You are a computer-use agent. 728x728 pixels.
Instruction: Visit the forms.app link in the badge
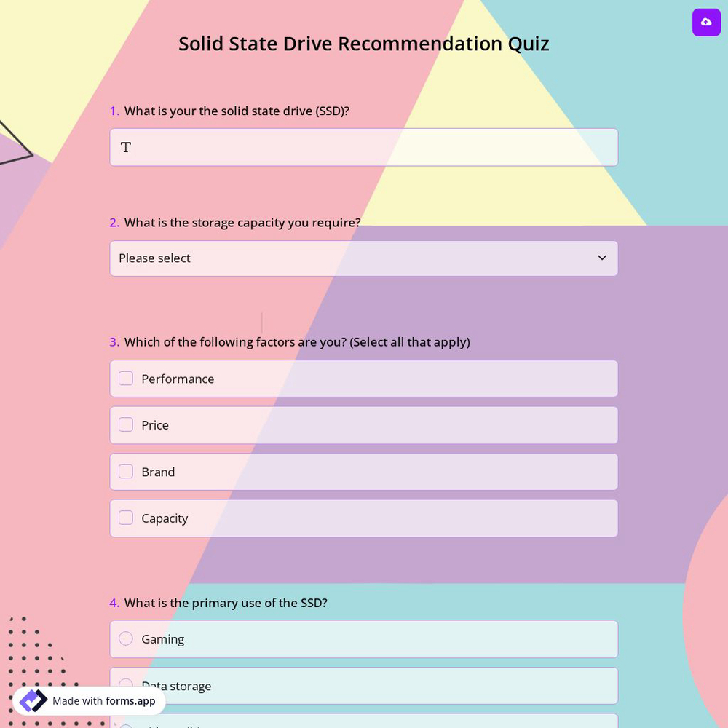pyautogui.click(x=131, y=701)
